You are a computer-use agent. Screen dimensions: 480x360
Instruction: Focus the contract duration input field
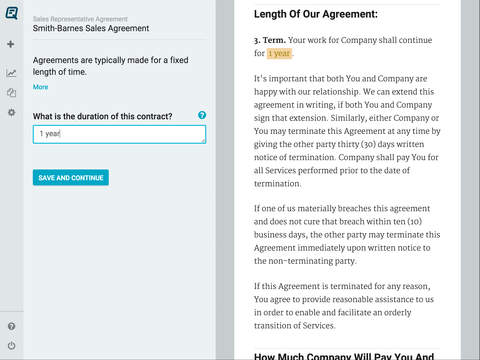(x=119, y=134)
